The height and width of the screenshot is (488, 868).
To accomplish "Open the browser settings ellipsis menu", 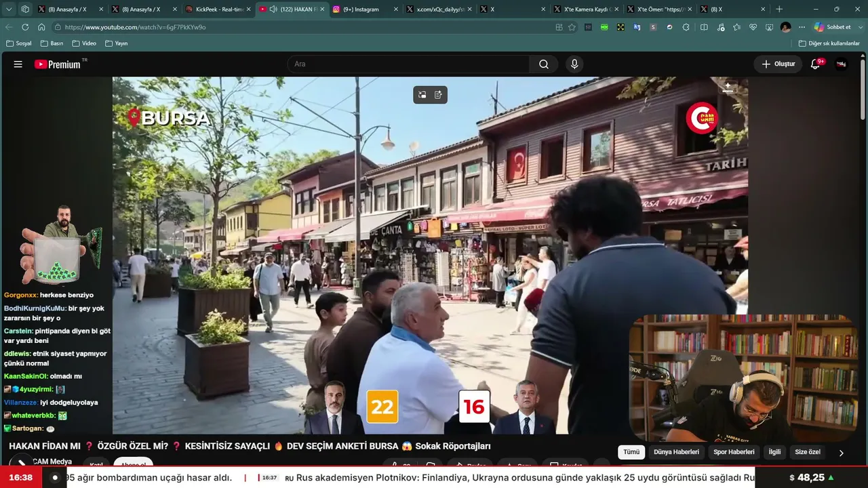I will 802,27.
